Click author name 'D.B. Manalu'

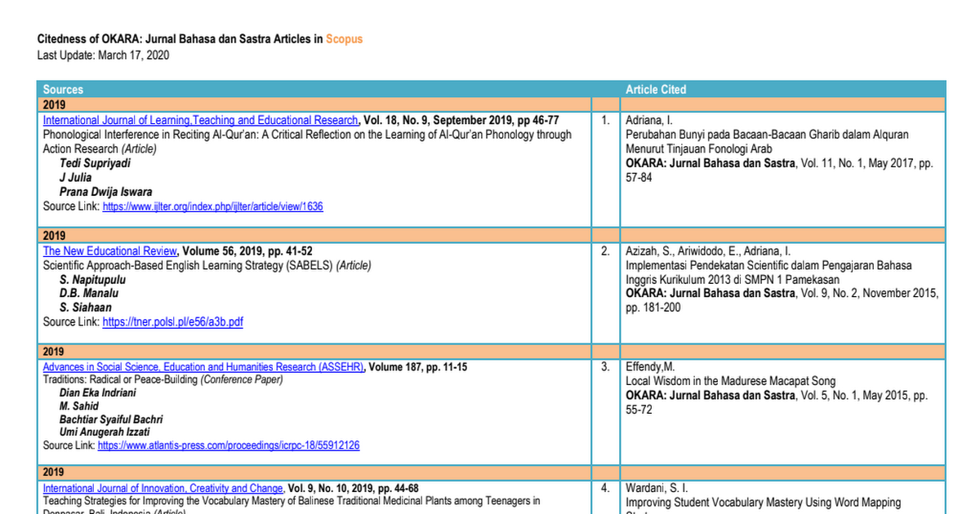pos(89,293)
